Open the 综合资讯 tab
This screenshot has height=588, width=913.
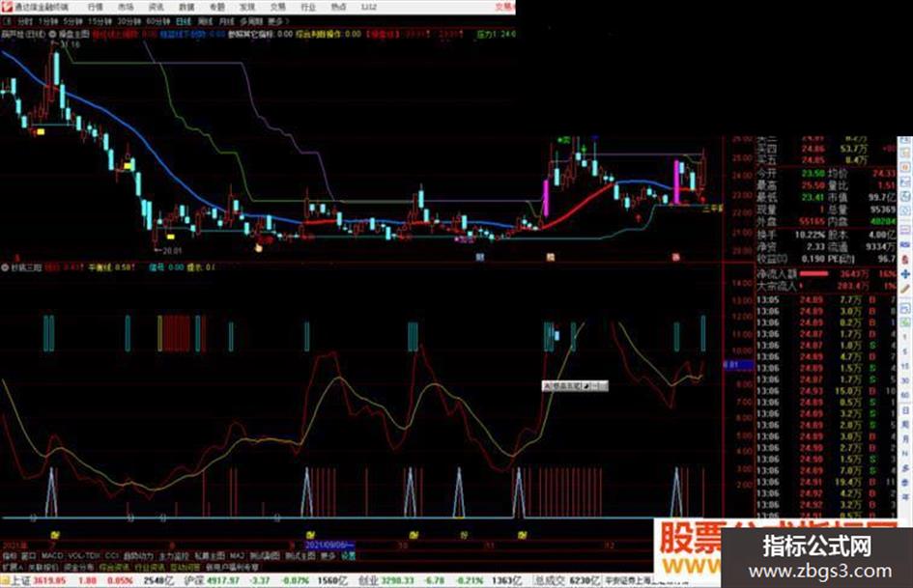114,567
